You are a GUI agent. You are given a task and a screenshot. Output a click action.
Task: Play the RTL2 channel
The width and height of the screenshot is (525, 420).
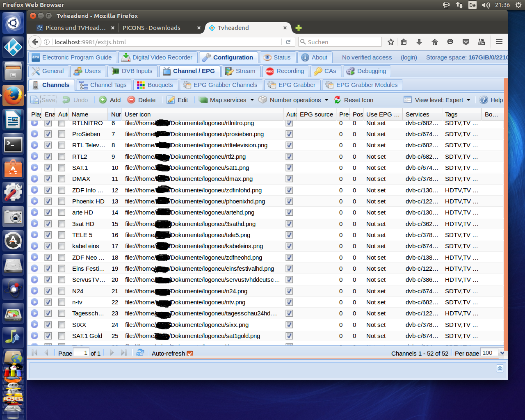click(34, 156)
